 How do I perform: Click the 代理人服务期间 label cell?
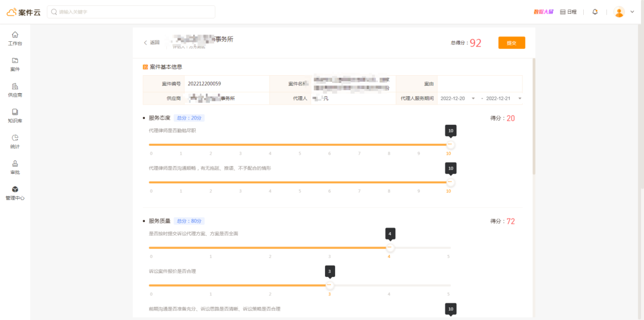(x=416, y=99)
